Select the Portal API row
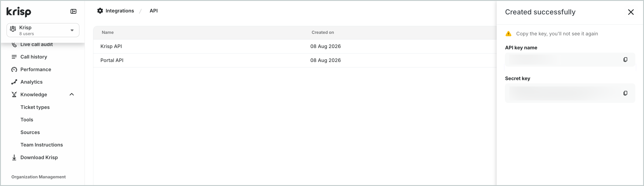The height and width of the screenshot is (186, 644). point(295,60)
